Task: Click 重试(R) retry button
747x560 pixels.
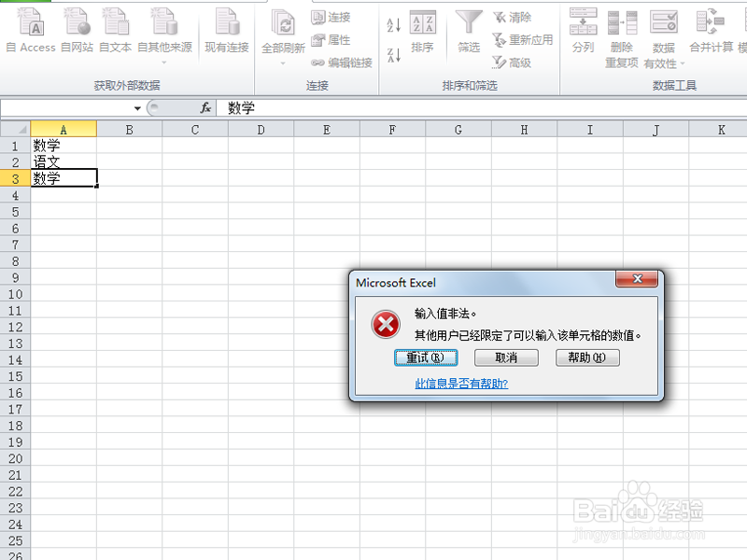Action: (x=426, y=357)
